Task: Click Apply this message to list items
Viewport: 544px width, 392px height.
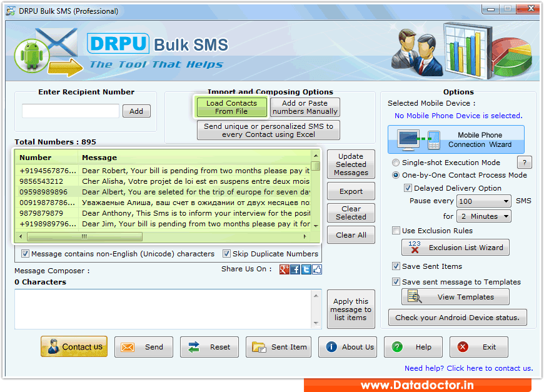Action: point(351,309)
